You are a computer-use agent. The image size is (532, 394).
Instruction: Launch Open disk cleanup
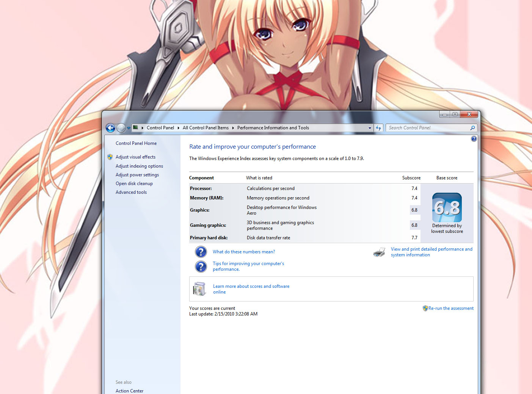click(x=134, y=184)
